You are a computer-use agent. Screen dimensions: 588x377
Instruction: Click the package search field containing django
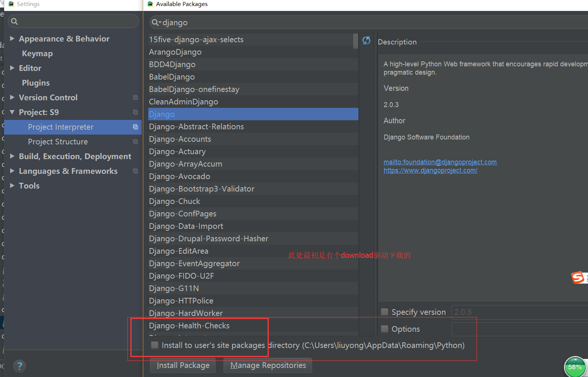coord(369,23)
